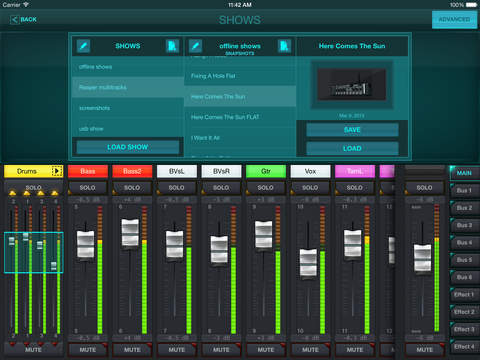
Task: Click the pencil edit icon beside offline shows
Action: click(195, 46)
